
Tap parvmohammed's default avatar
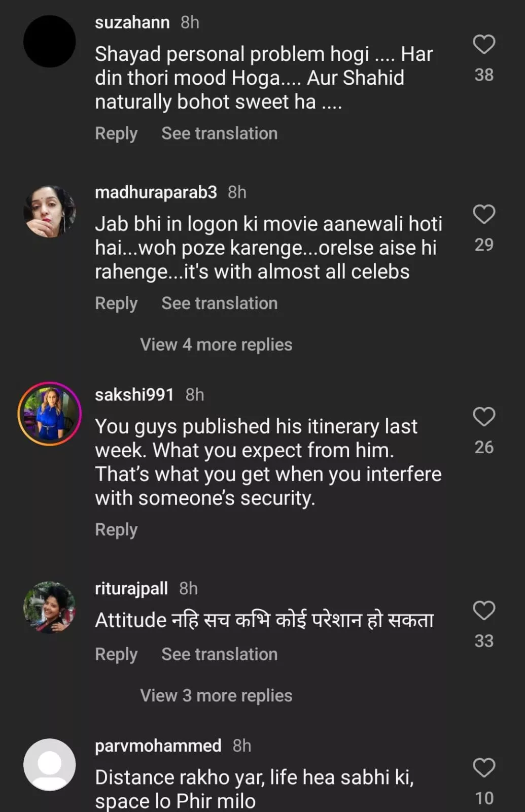[50, 765]
